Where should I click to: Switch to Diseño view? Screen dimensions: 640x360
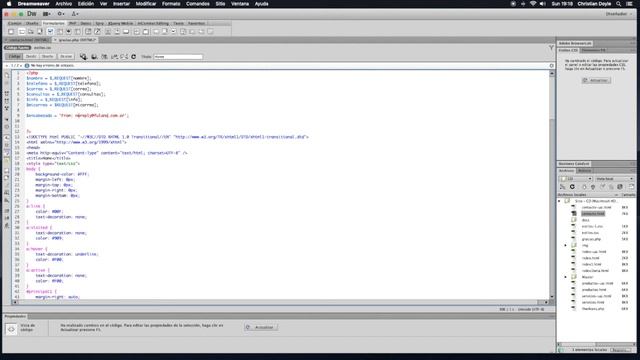pos(48,56)
